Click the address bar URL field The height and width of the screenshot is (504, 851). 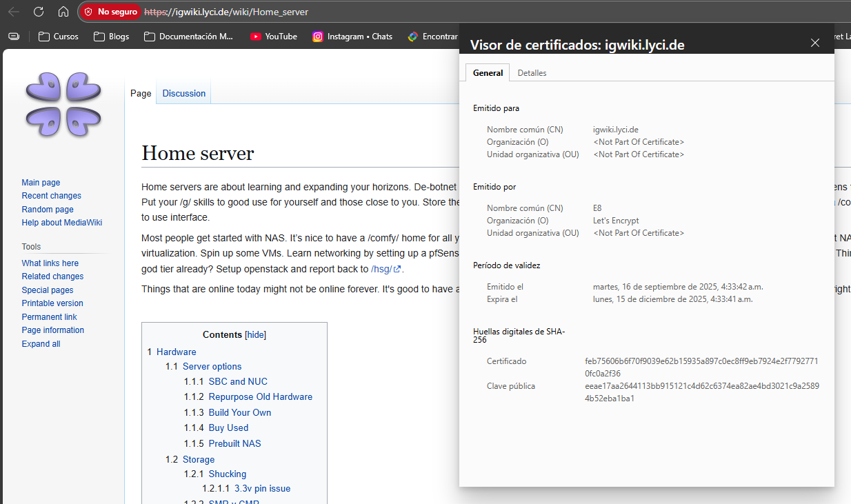click(227, 12)
